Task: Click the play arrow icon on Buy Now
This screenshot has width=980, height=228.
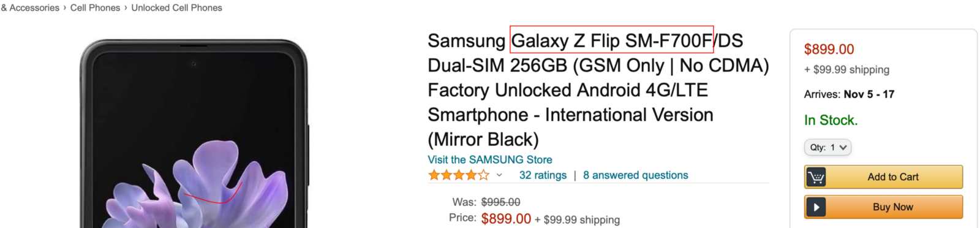Action: 816,207
